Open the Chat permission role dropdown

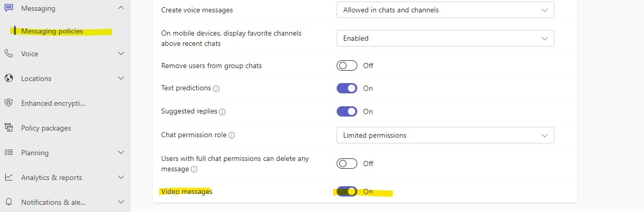point(445,135)
